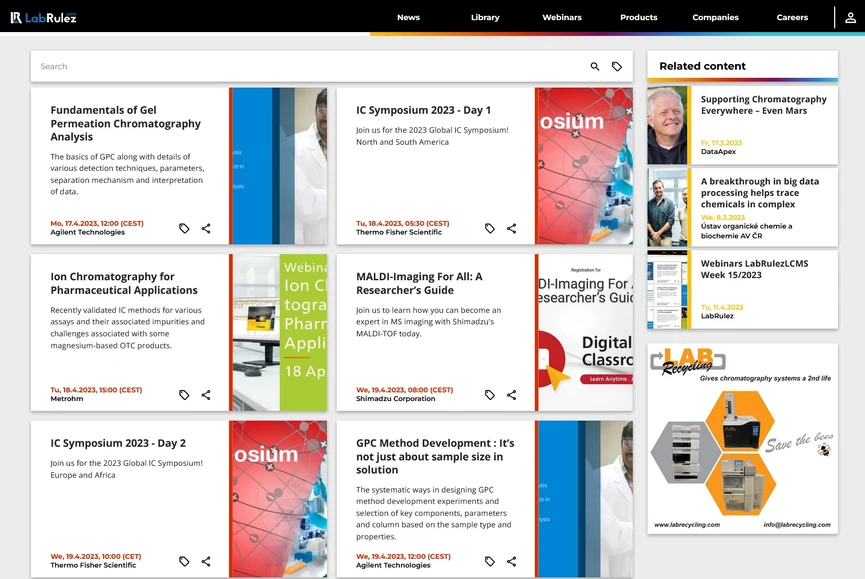This screenshot has height=579, width=865.
Task: Click the tag filter icon in search bar
Action: click(x=617, y=66)
